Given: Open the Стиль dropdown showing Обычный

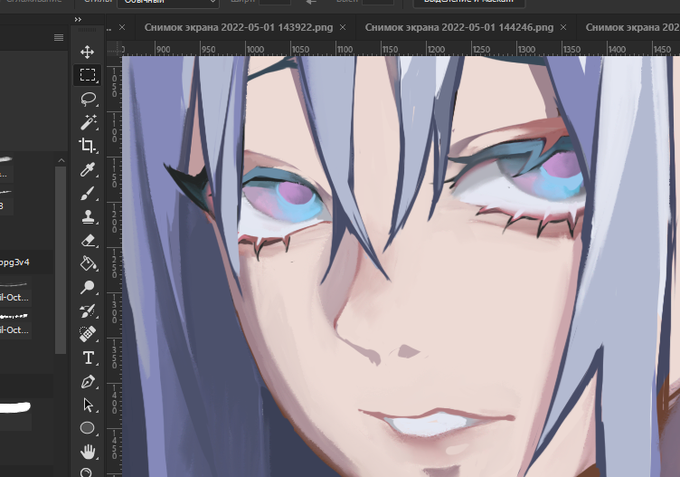Looking at the screenshot, I should 168,2.
